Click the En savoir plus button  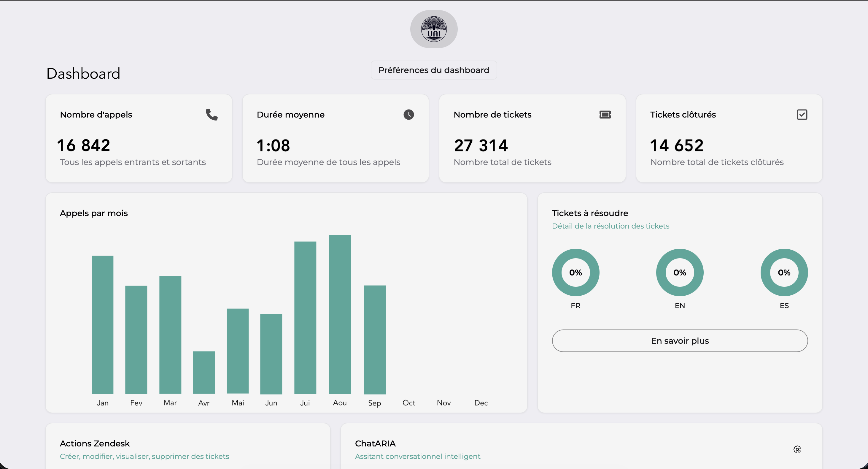[x=680, y=340]
